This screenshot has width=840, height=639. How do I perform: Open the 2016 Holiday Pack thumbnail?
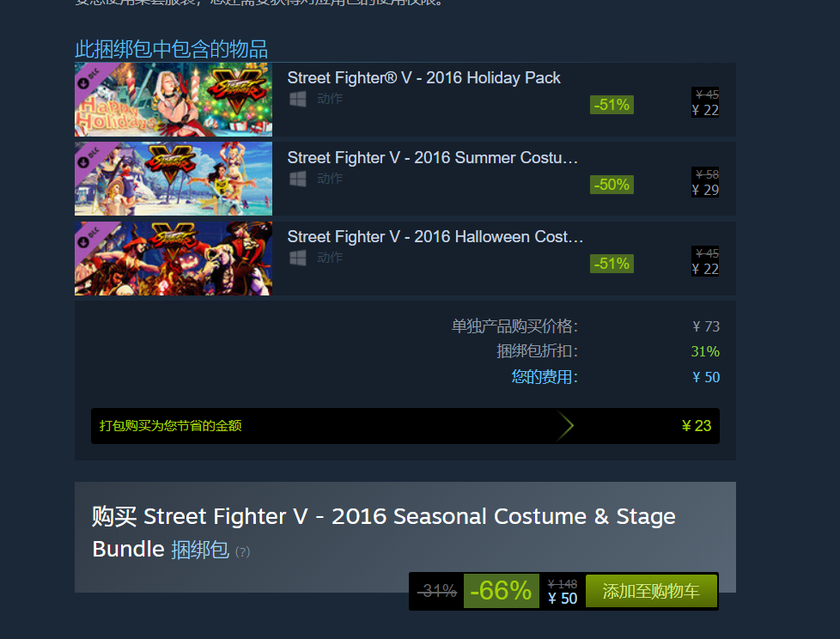coord(173,100)
